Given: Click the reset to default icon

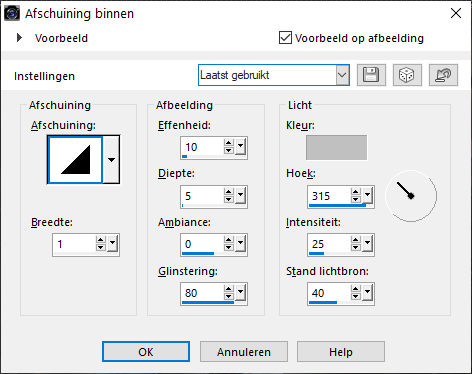Looking at the screenshot, I should tap(443, 75).
